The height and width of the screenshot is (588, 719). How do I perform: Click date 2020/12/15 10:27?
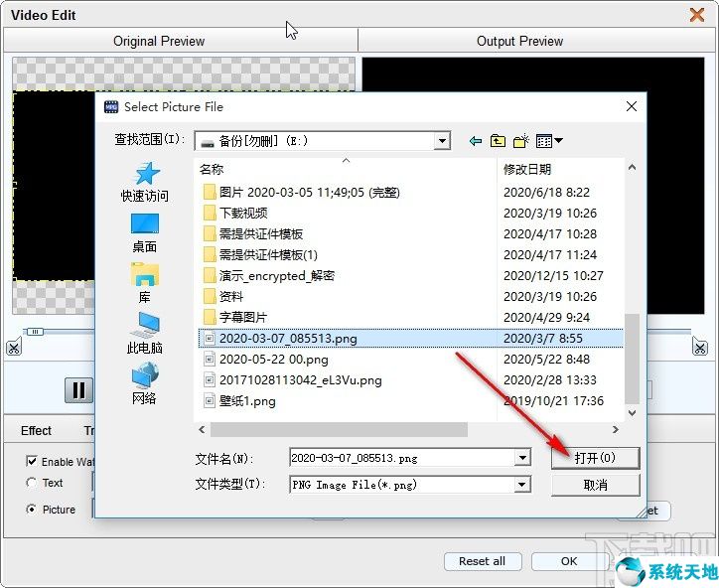tap(553, 276)
